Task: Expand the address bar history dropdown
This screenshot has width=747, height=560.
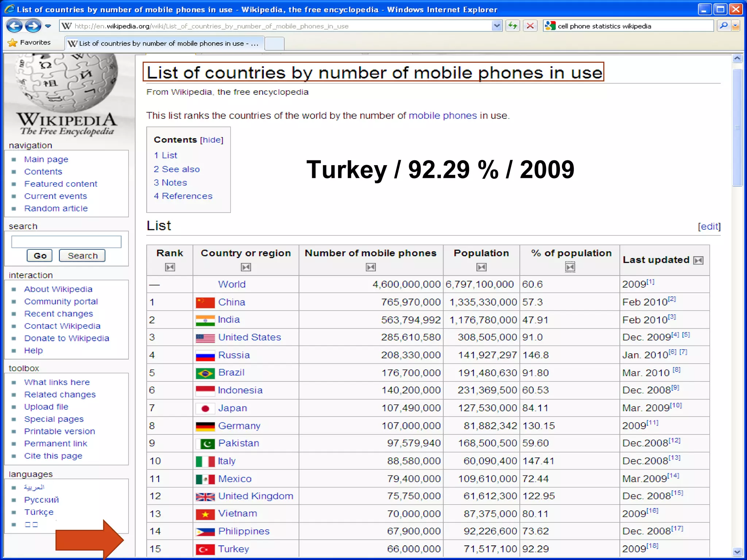Action: click(496, 26)
